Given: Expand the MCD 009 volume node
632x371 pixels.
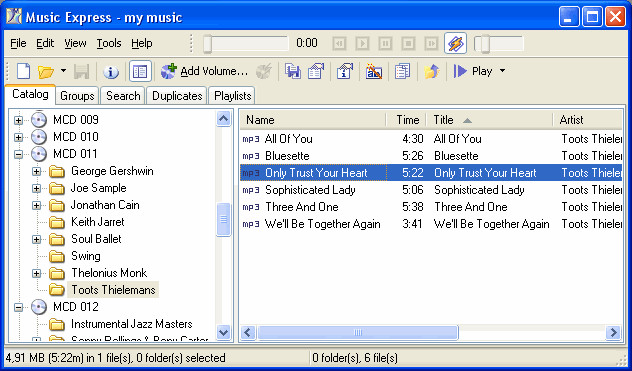Looking at the screenshot, I should coord(18,120).
